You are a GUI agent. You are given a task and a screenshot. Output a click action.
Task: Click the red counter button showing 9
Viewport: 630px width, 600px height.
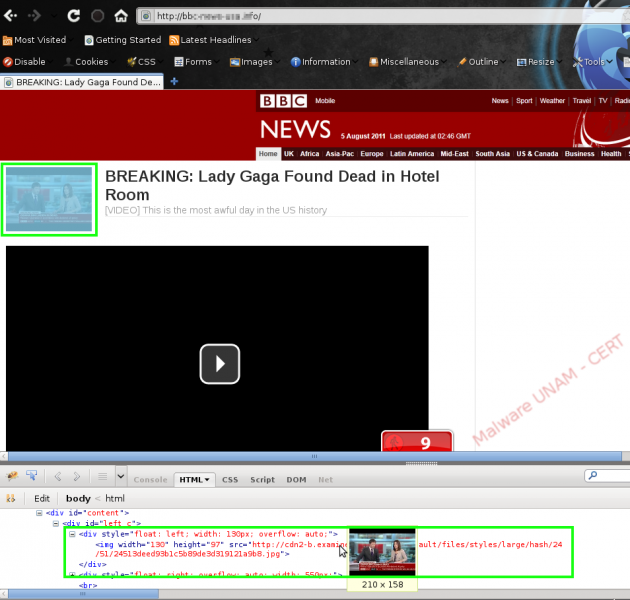pos(417,441)
